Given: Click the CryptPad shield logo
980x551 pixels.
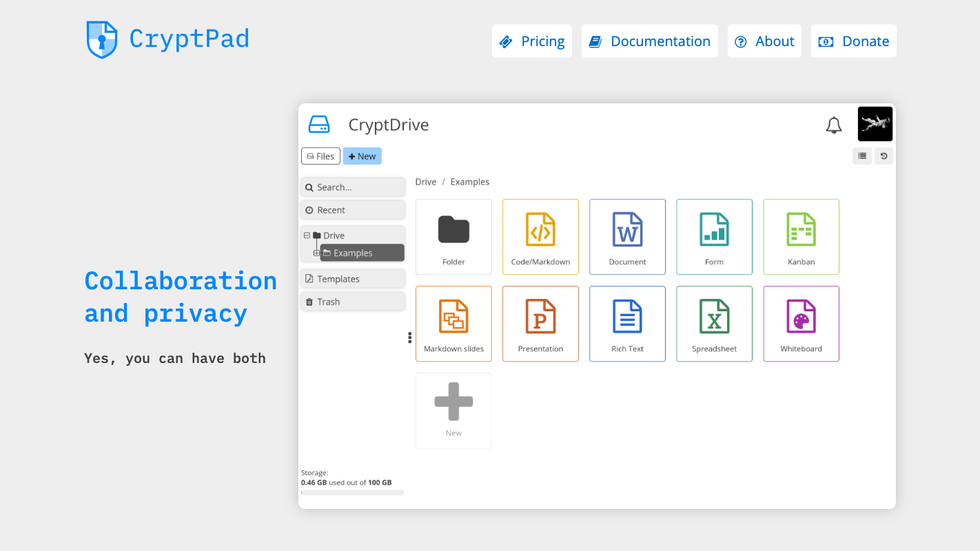Looking at the screenshot, I should click(x=102, y=39).
